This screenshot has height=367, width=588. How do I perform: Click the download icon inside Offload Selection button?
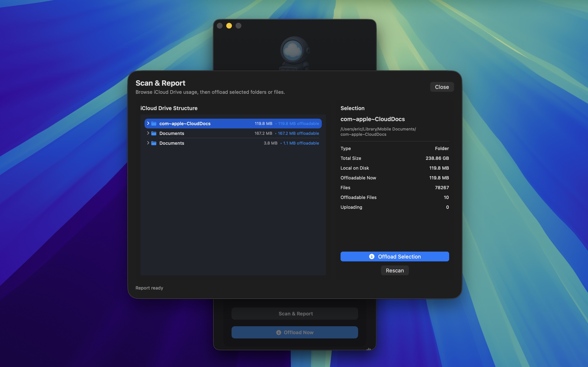coord(372,256)
